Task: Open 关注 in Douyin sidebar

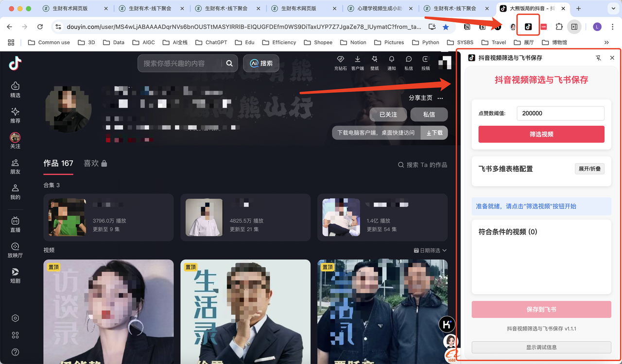Action: pos(15,141)
